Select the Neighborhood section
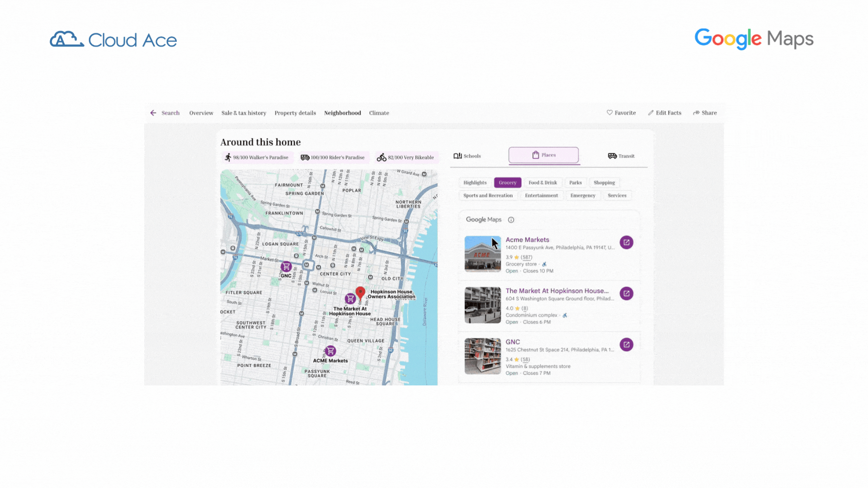Image resolution: width=868 pixels, height=488 pixels. [342, 113]
